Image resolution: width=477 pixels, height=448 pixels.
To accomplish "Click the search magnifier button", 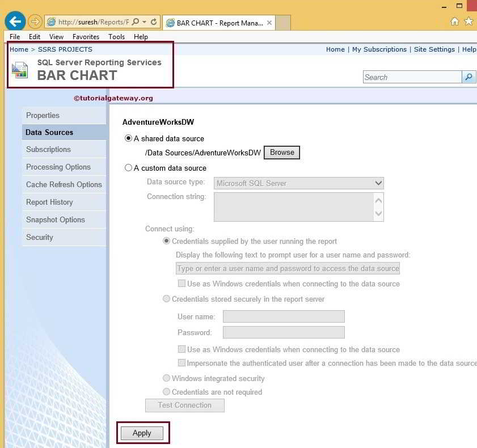I will (x=469, y=77).
